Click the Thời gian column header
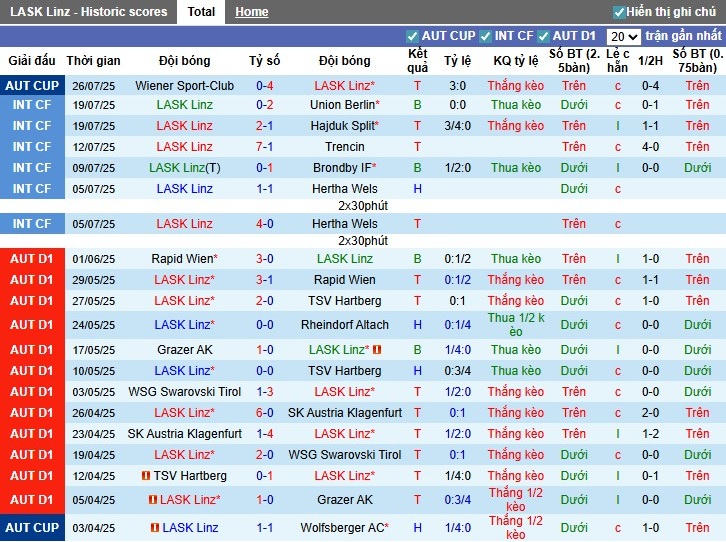Image resolution: width=726 pixels, height=542 pixels. (93, 61)
